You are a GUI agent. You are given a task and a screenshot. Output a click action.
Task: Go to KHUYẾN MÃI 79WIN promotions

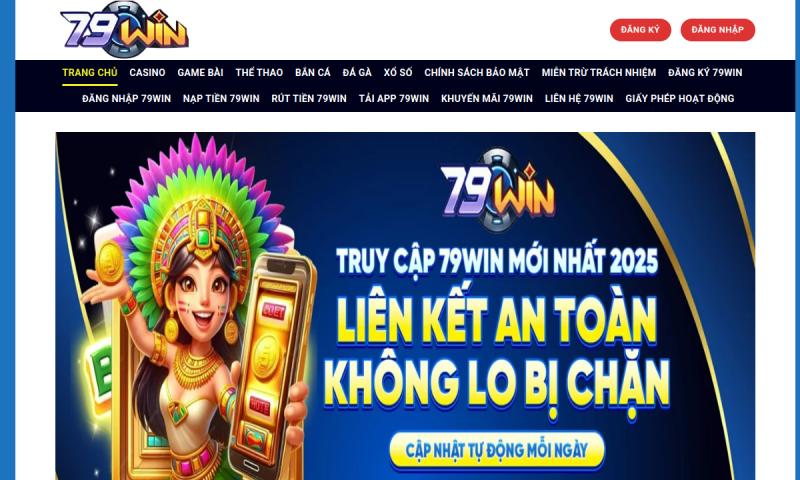point(487,98)
